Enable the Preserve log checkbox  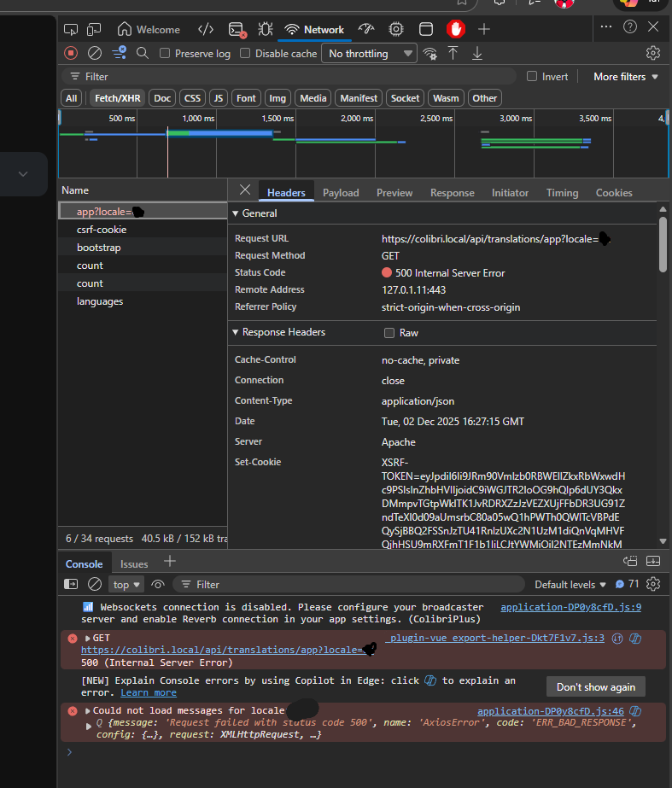pos(165,54)
